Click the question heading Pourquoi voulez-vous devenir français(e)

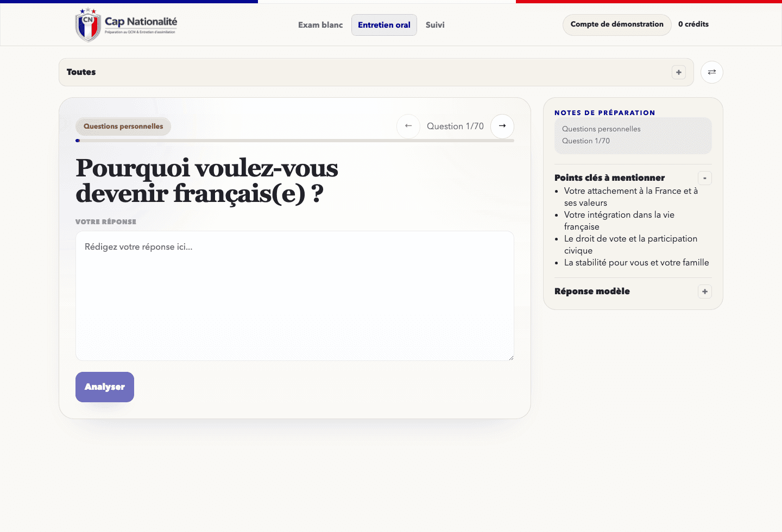pos(207,181)
